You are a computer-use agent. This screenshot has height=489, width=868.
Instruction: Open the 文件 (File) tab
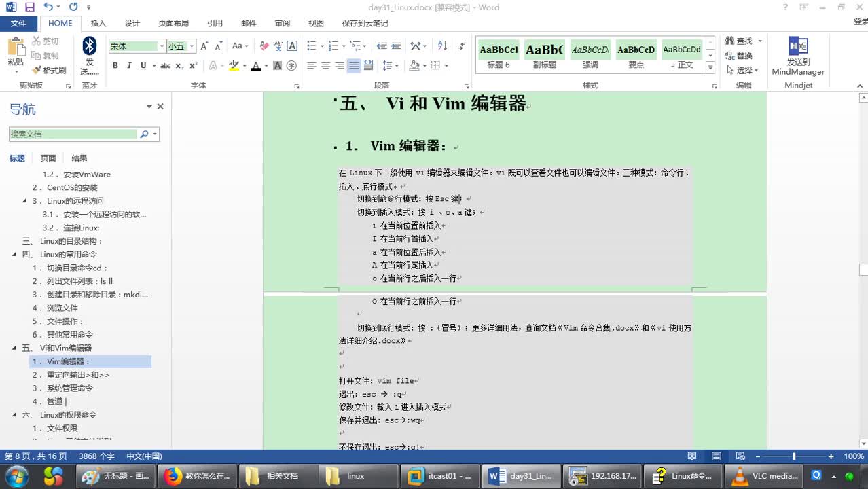tap(18, 23)
